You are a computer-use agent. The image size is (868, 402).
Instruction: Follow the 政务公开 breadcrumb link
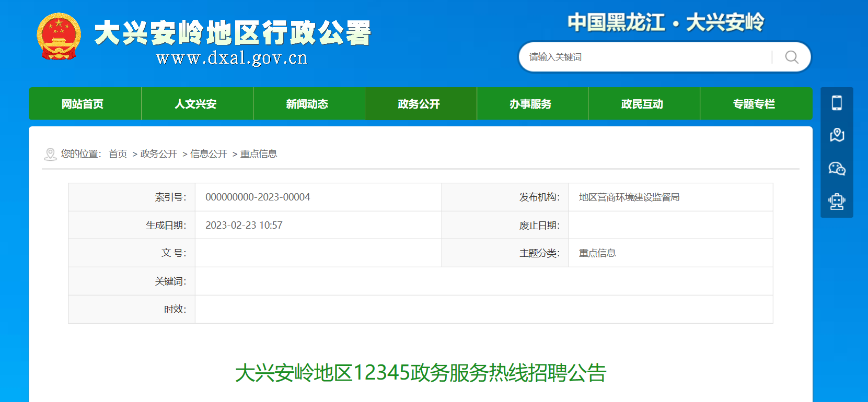coord(159,154)
